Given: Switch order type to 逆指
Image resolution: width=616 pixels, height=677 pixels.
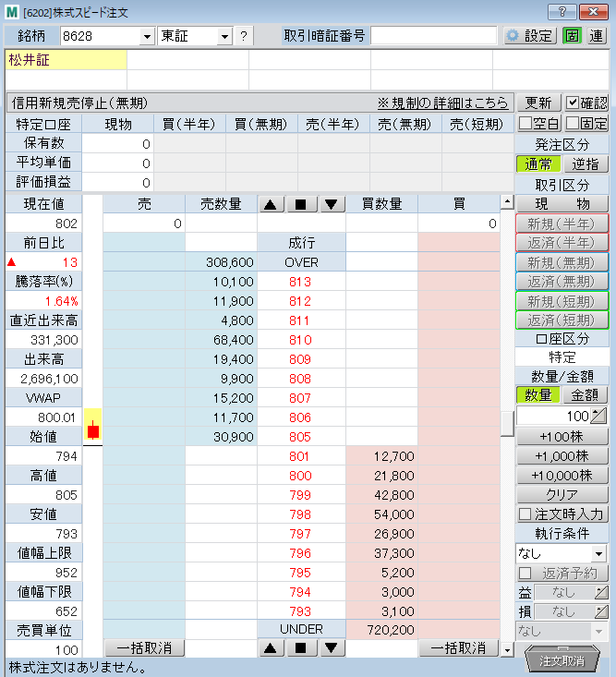Looking at the screenshot, I should click(586, 163).
